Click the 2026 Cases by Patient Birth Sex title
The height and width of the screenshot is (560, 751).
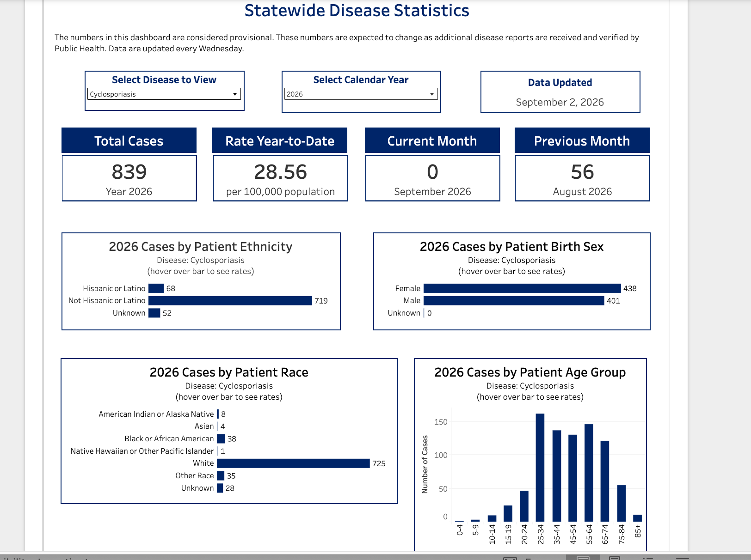[511, 247]
